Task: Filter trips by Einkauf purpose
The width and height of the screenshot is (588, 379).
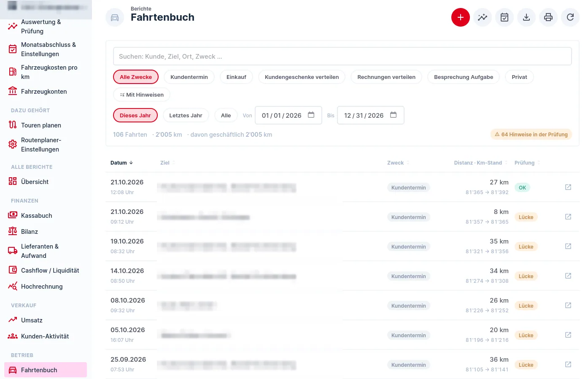Action: tap(236, 77)
